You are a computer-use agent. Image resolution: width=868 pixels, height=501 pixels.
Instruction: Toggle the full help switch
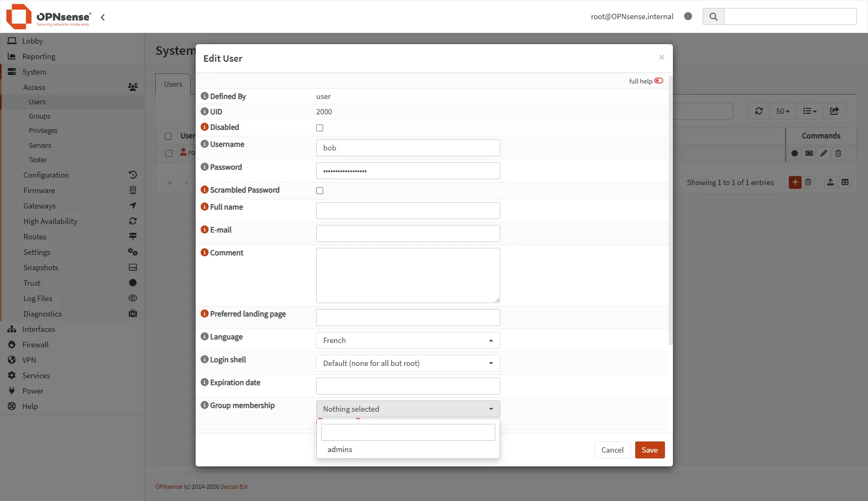[659, 81]
